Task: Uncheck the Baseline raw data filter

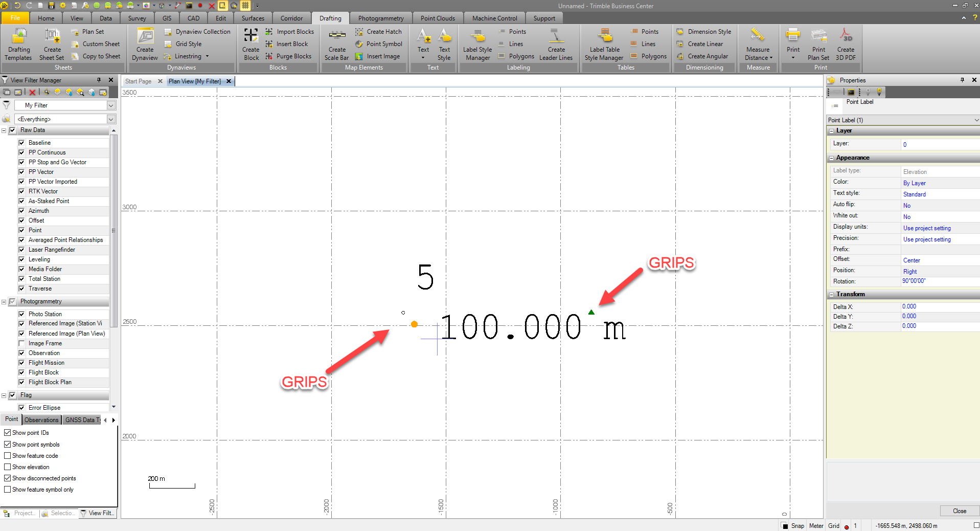Action: (21, 143)
